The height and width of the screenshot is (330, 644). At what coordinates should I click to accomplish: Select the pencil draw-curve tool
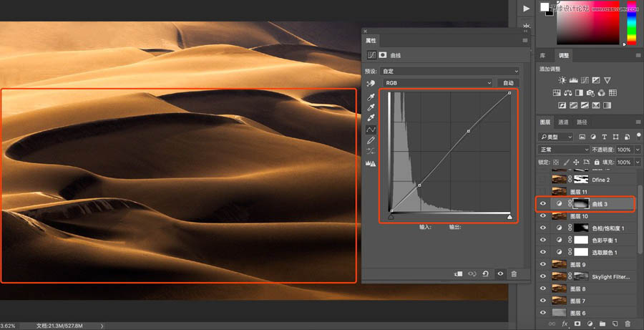coord(371,140)
